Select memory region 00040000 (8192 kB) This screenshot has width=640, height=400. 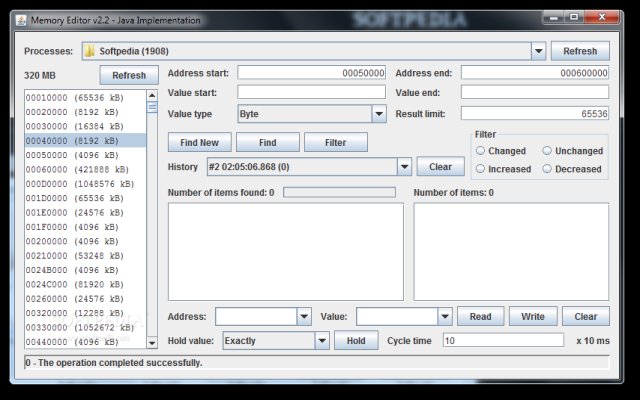(85, 140)
